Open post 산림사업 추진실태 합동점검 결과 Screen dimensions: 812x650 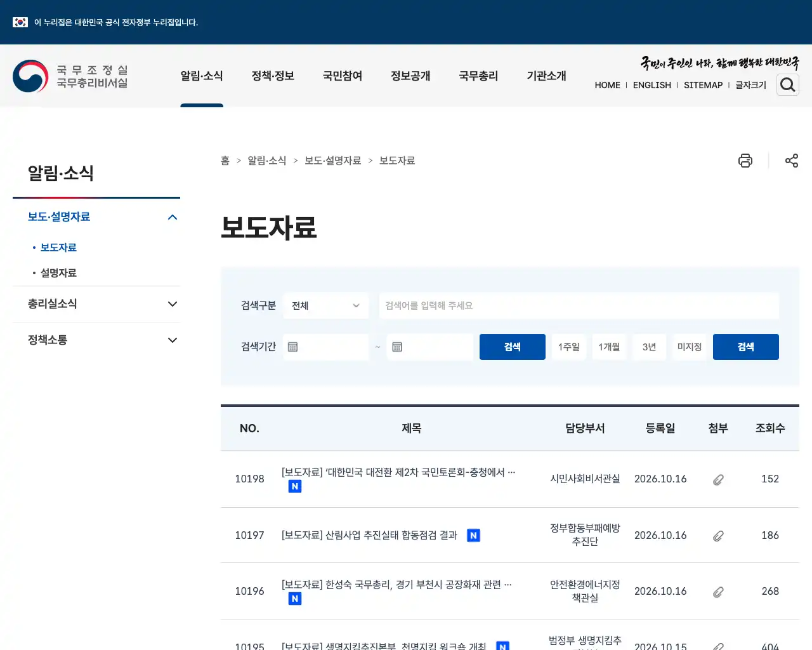tap(369, 535)
